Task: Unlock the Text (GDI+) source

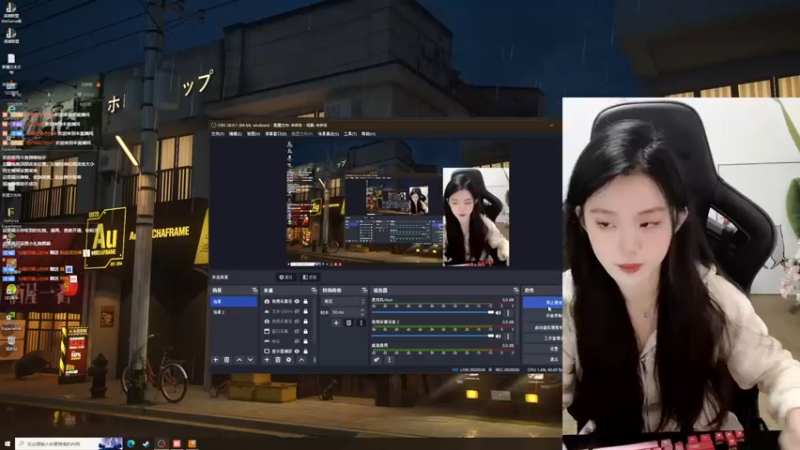Action: point(306,311)
